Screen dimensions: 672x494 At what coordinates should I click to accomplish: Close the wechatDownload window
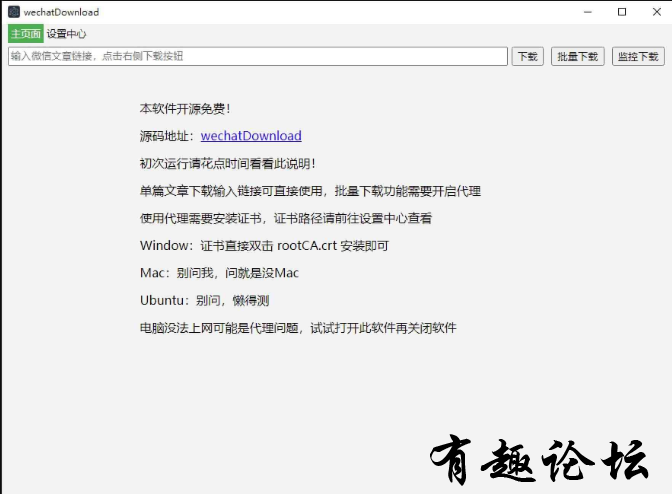(657, 12)
